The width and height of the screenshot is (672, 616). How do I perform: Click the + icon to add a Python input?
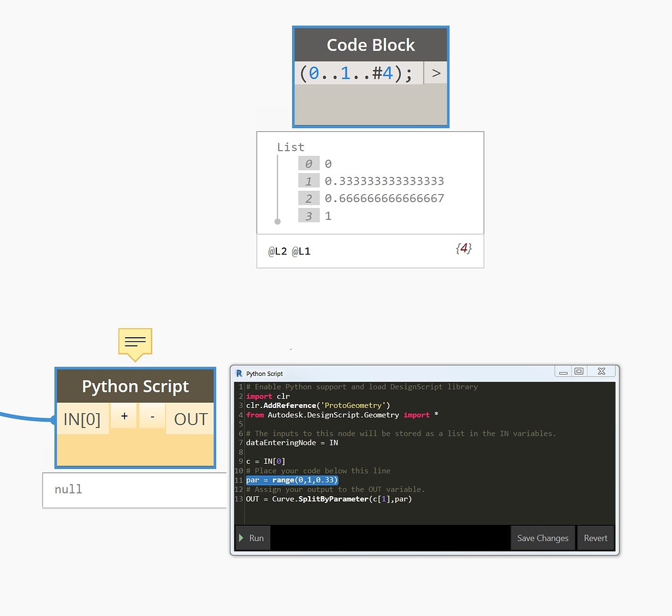coord(123,416)
